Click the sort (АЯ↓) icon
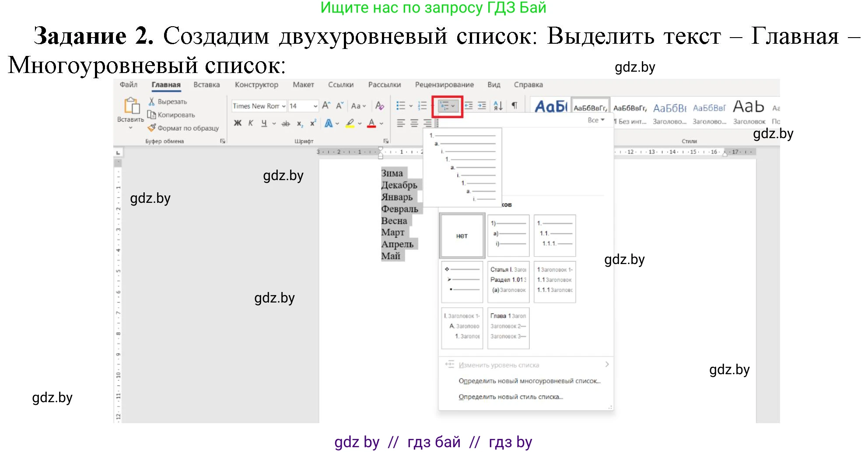Viewport: 868px width, 452px height. (498, 105)
